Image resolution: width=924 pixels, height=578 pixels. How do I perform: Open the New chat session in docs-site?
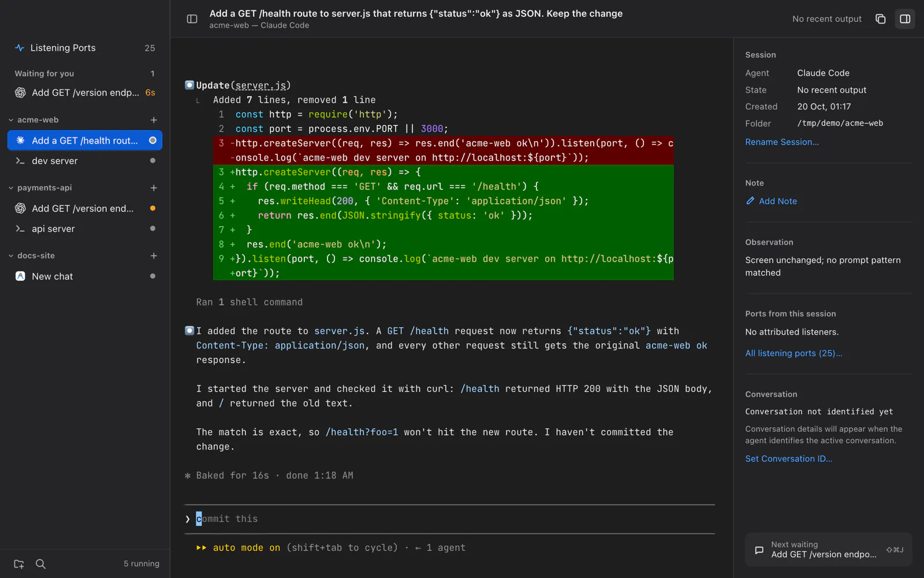tap(85, 276)
